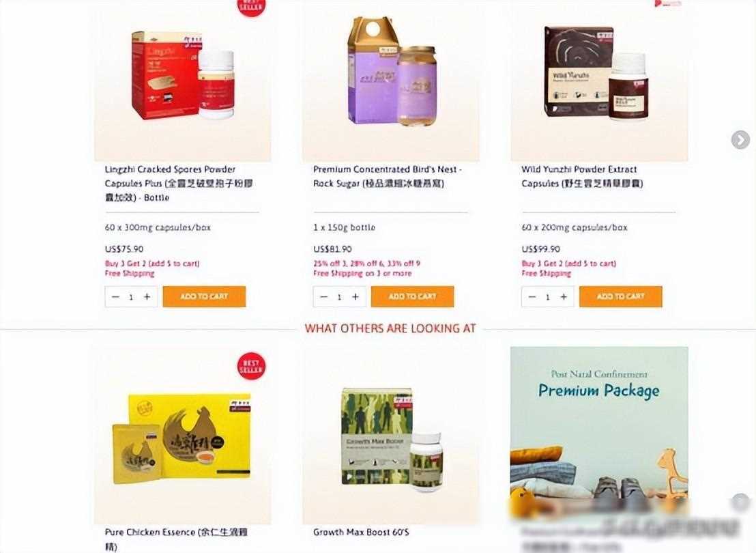This screenshot has width=756, height=553.
Task: Open the Post Natal Confinement Premium Package banner
Action: click(599, 436)
